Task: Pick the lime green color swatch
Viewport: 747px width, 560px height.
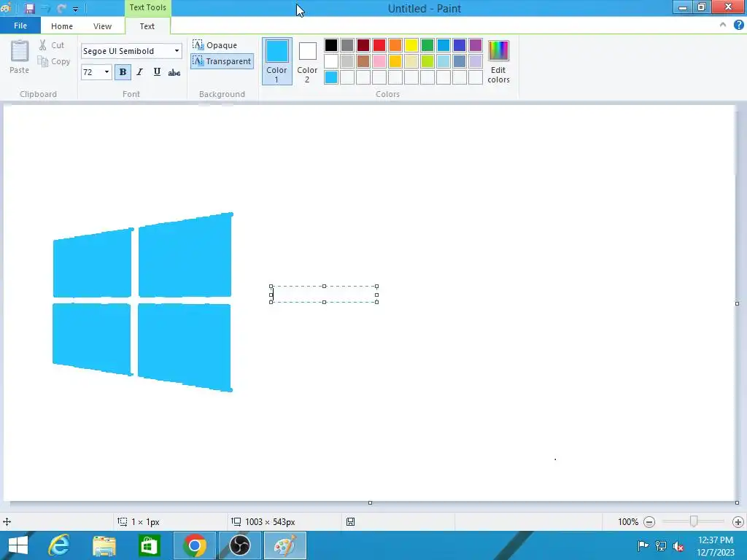Action: tap(427, 61)
